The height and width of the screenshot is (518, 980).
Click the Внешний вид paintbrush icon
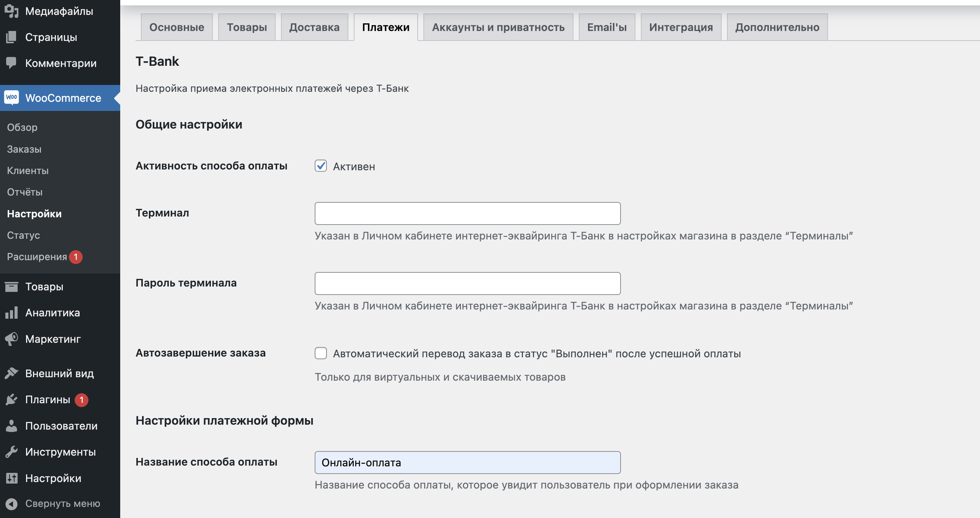point(11,373)
